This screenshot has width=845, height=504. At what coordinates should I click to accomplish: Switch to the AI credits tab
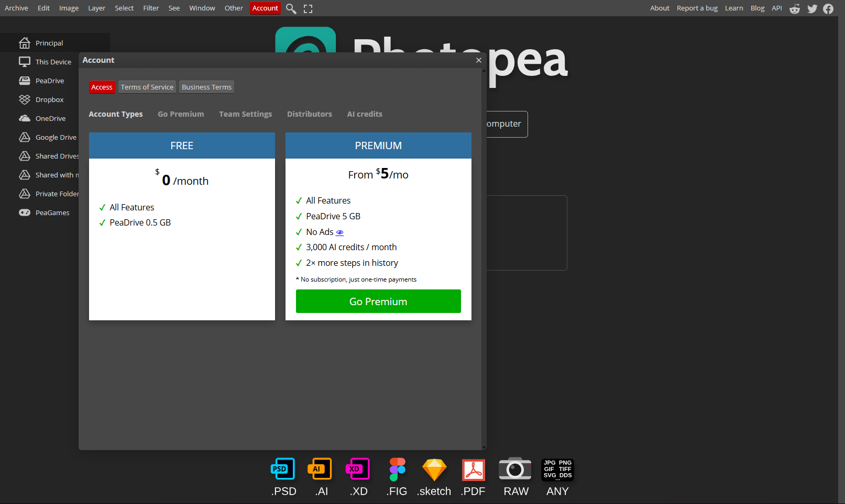[365, 114]
